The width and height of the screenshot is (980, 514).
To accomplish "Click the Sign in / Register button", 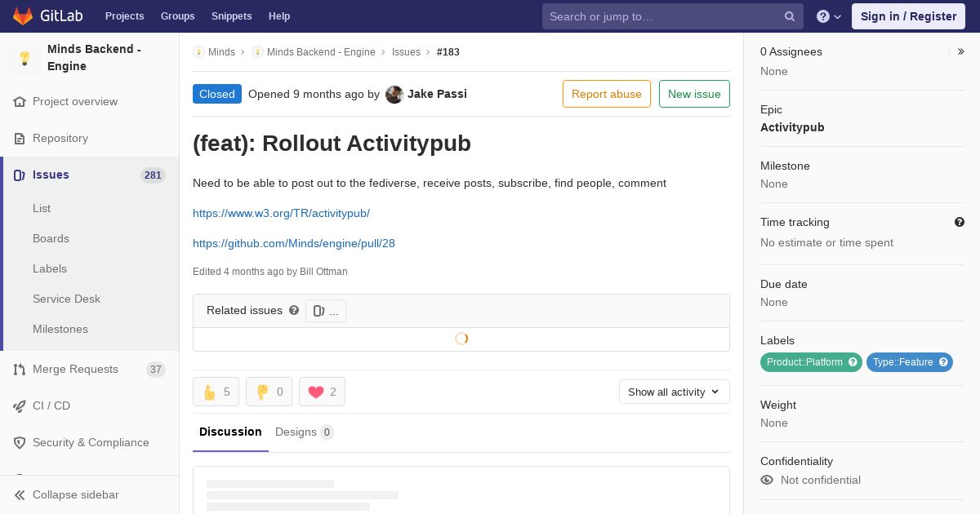I will [x=908, y=16].
